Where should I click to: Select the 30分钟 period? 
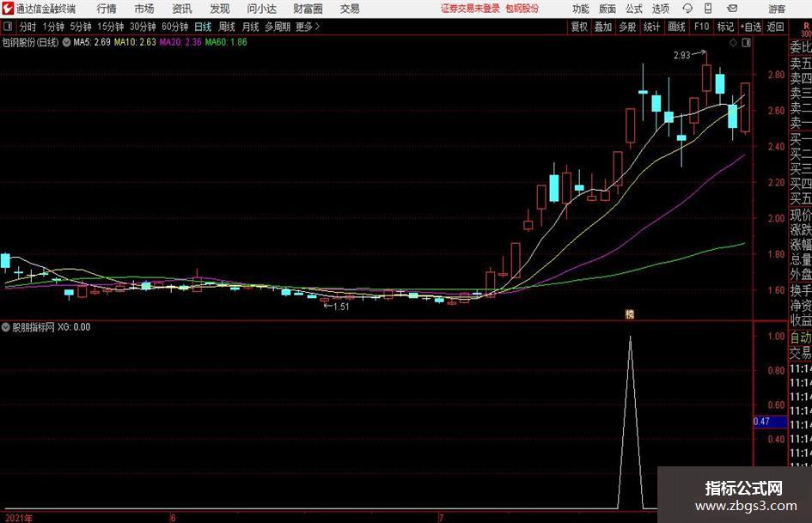tap(143, 27)
